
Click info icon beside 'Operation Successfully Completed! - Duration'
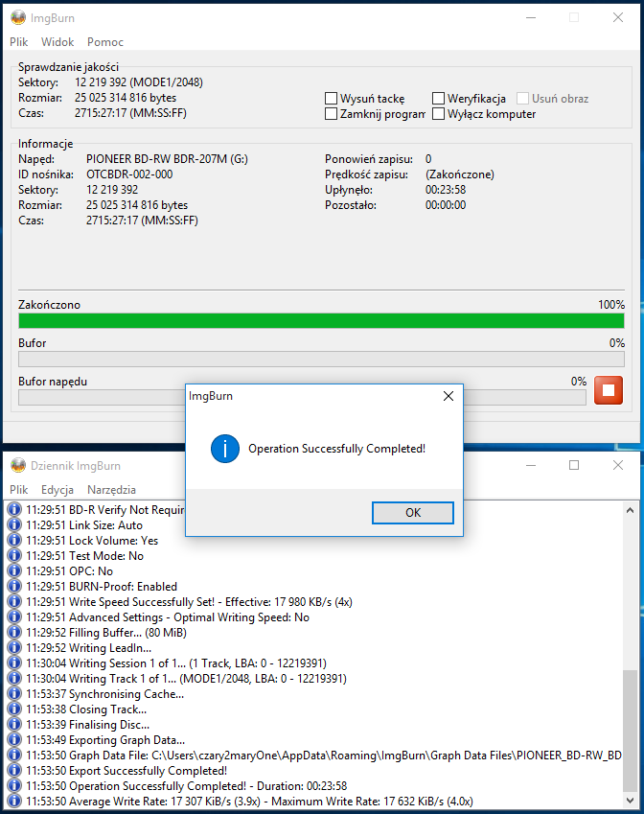tap(14, 785)
